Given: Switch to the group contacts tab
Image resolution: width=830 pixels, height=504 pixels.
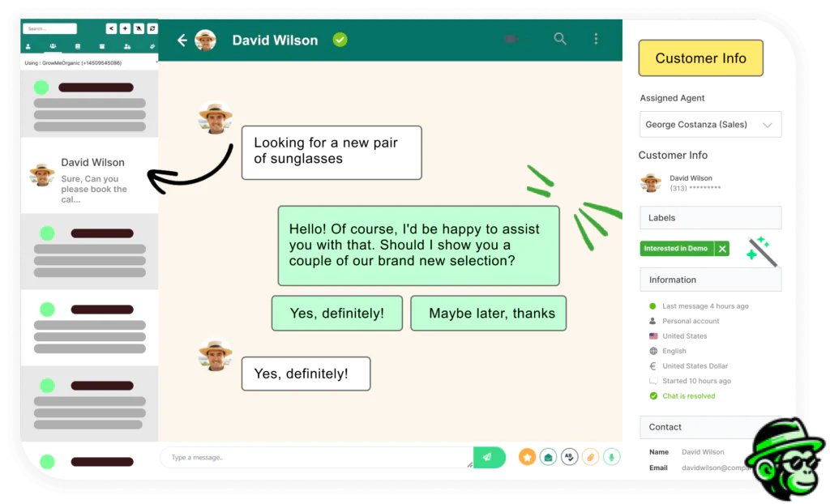Looking at the screenshot, I should [53, 47].
